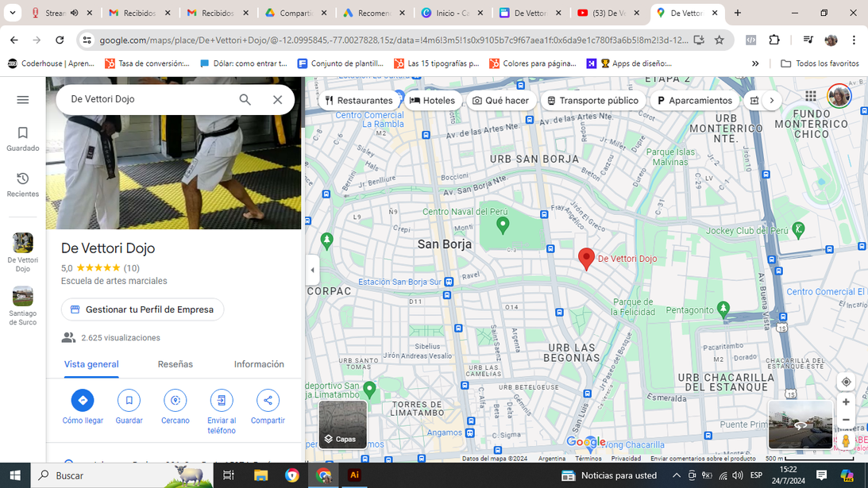This screenshot has height=488, width=868.
Task: Show more category chips with right arrow
Action: point(772,100)
